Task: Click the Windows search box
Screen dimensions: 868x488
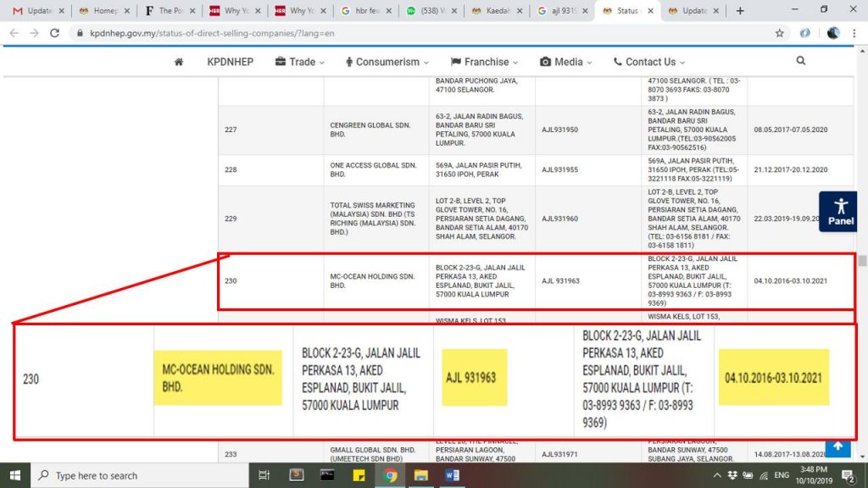Action: [x=138, y=475]
